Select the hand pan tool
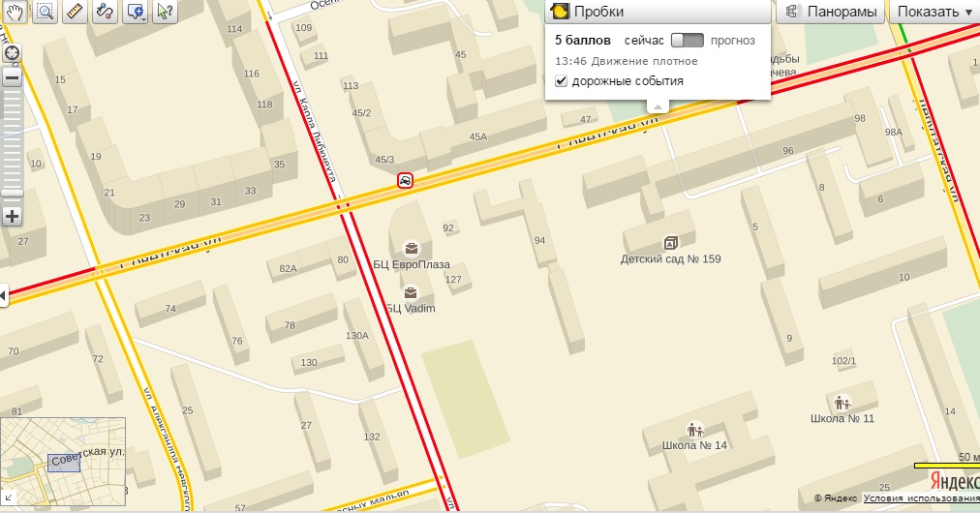Image resolution: width=980 pixels, height=513 pixels. (15, 12)
